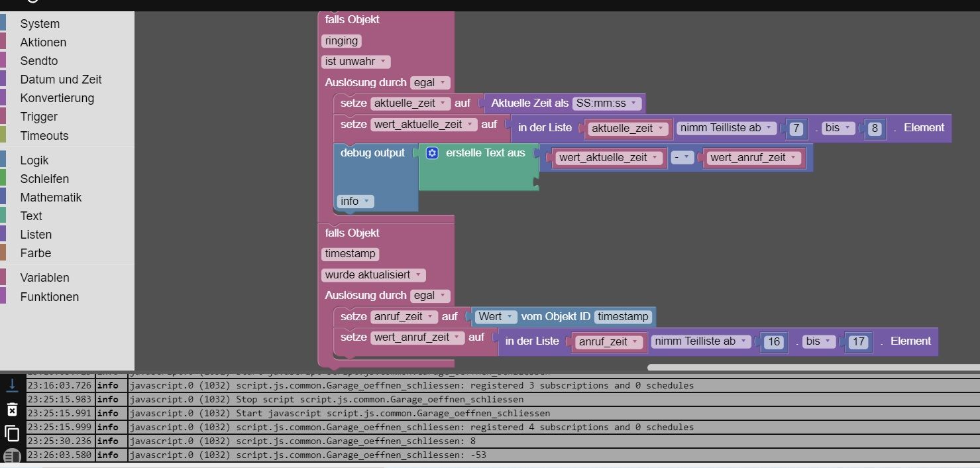
Task: Open the Mathematik block category
Action: [x=51, y=198]
